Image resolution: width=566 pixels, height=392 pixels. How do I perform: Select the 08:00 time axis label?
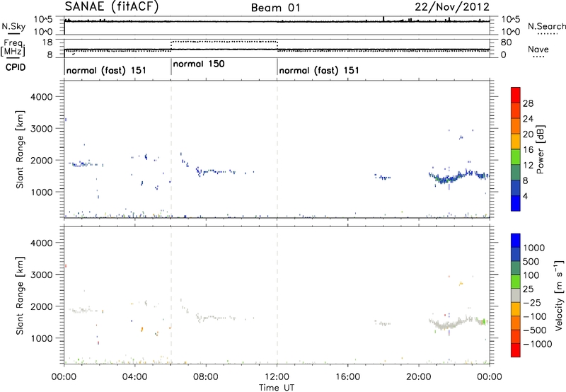click(x=206, y=377)
